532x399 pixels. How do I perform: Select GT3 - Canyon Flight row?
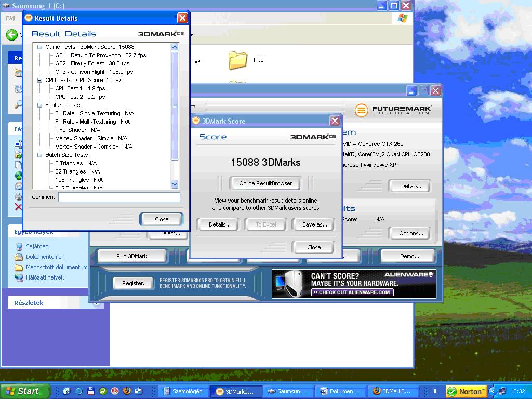click(94, 72)
